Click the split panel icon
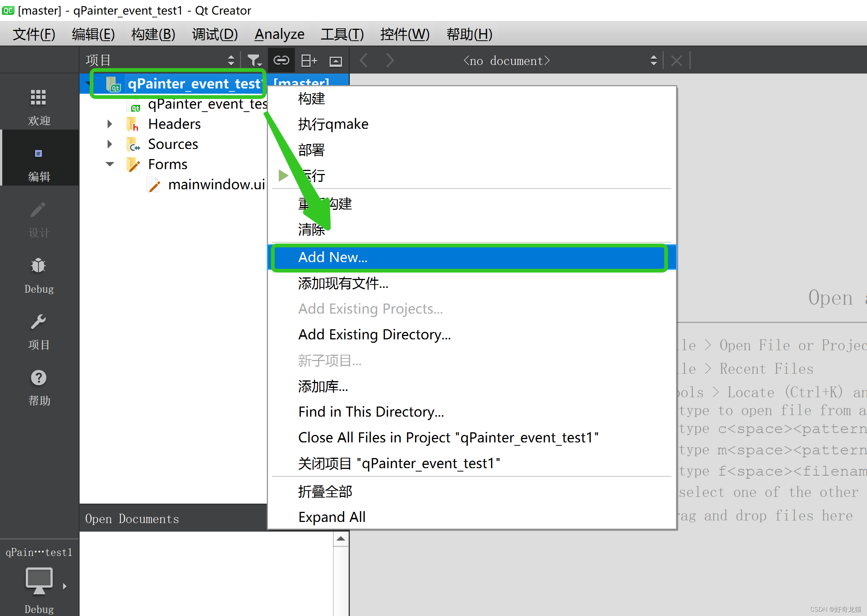 (x=308, y=60)
